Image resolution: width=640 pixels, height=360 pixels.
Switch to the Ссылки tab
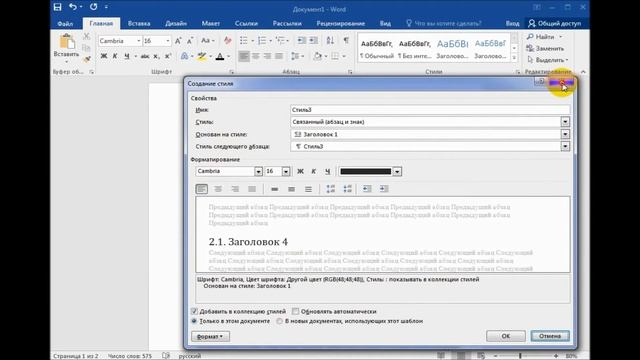(246, 24)
